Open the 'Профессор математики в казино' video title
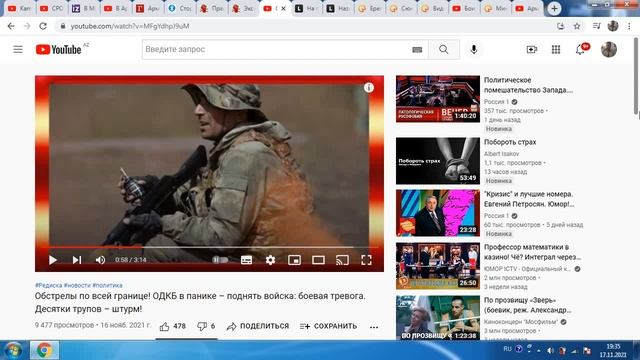Screen dimensions: 640x360 (x=532, y=252)
